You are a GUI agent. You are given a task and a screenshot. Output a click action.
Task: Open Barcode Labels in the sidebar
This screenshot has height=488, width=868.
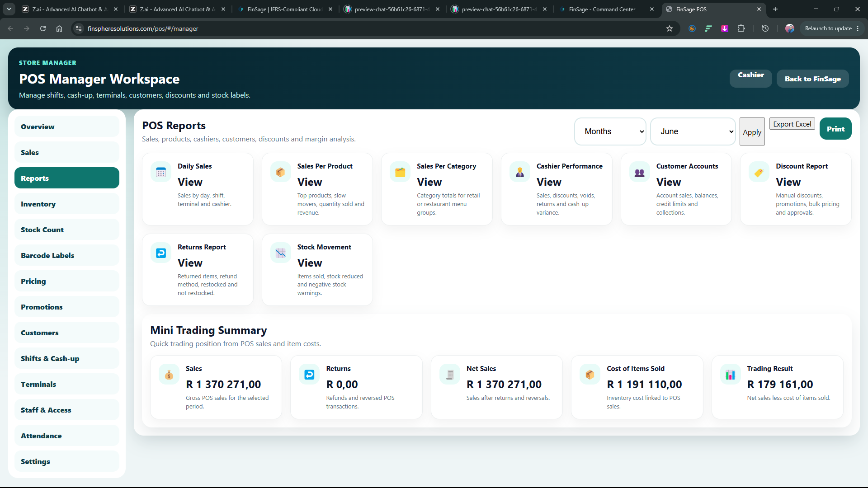(x=67, y=255)
